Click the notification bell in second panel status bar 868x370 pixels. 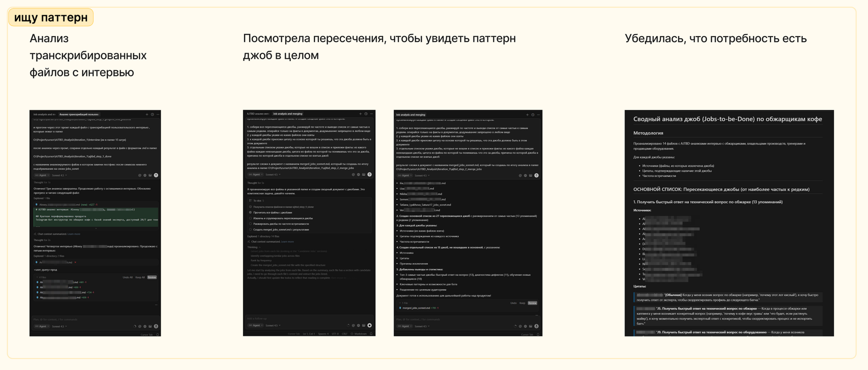pyautogui.click(x=371, y=334)
